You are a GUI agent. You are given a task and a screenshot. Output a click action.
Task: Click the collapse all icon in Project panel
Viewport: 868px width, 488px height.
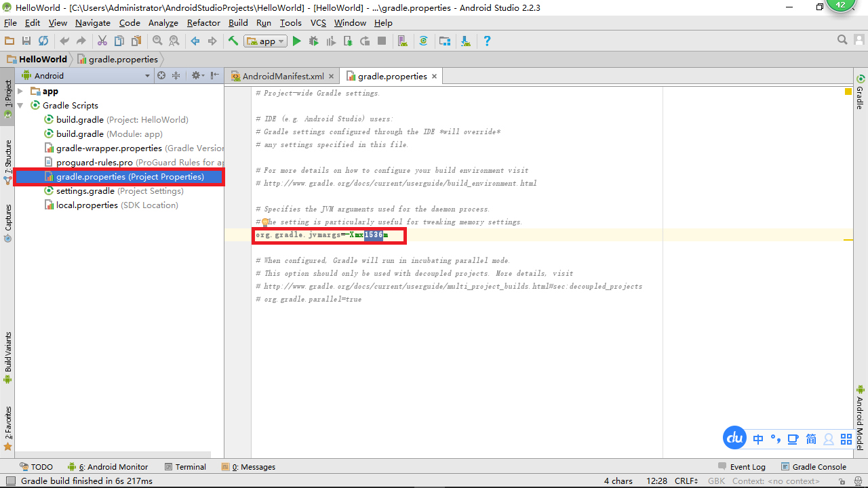pos(176,76)
